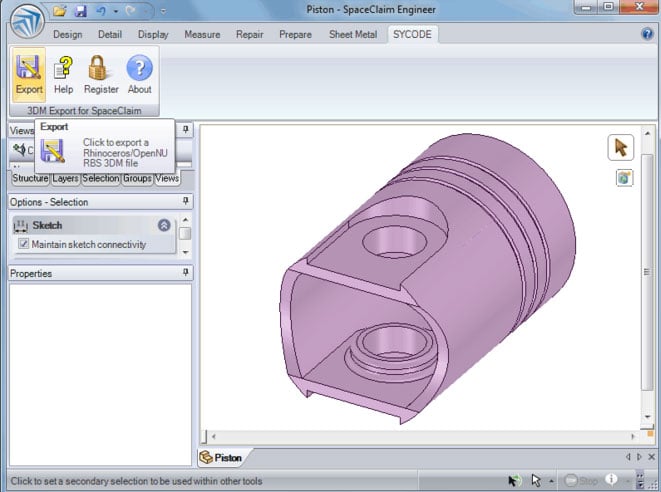Click the open folder icon in quick access
Viewport: 661px width, 492px height.
pos(60,11)
